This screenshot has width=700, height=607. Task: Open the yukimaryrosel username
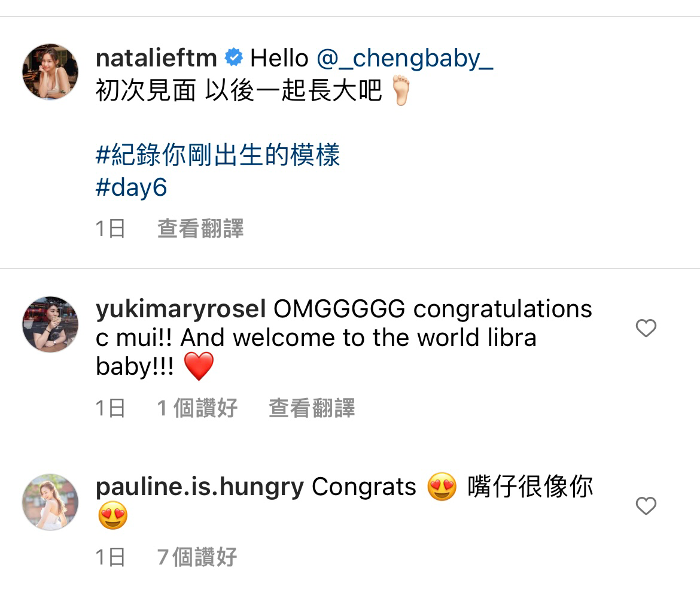coord(181,309)
